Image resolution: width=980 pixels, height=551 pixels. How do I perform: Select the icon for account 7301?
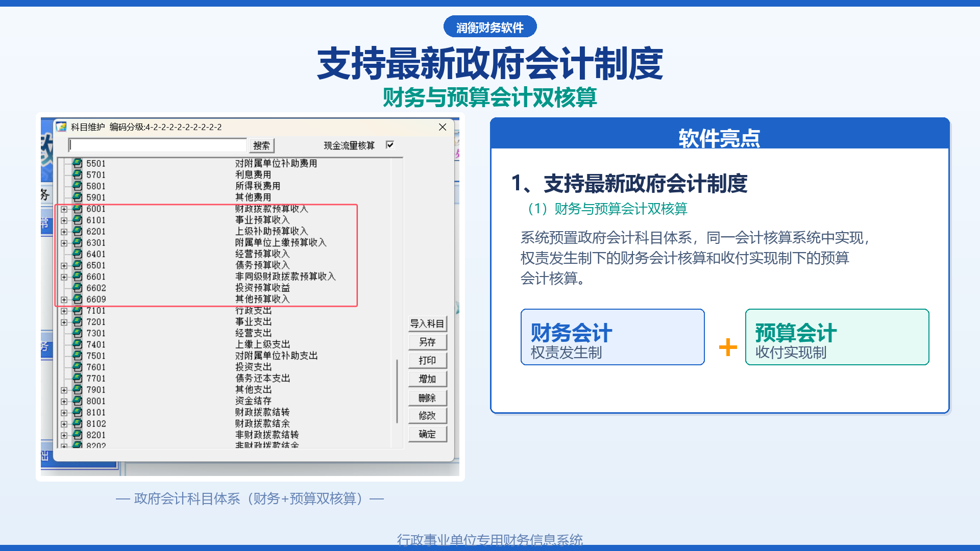click(x=77, y=333)
